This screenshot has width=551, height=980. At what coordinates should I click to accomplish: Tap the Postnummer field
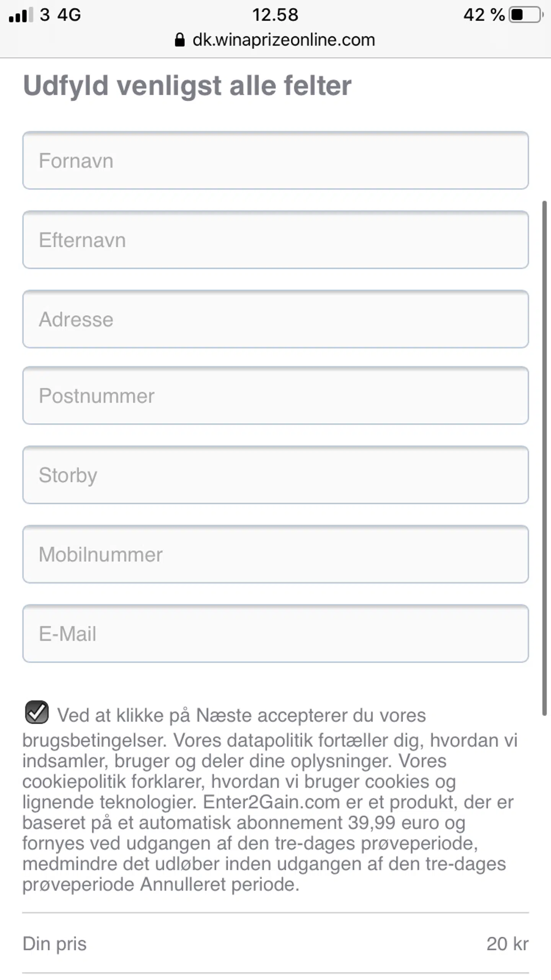275,395
